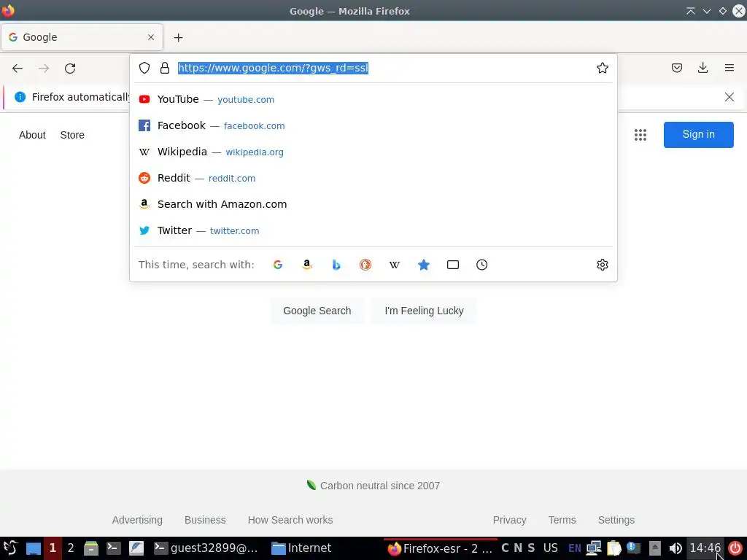Screen dimensions: 747x560
Task: Open search settings gear in dropdown
Action: (x=602, y=265)
